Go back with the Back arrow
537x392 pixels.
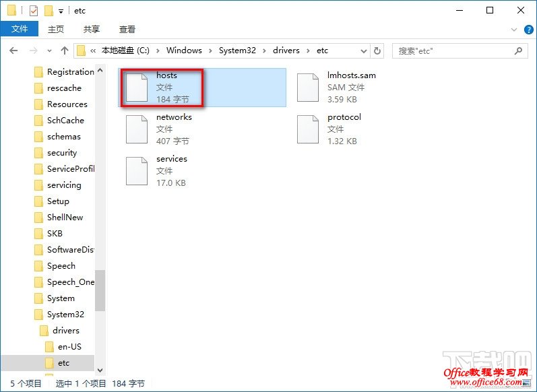(x=13, y=51)
